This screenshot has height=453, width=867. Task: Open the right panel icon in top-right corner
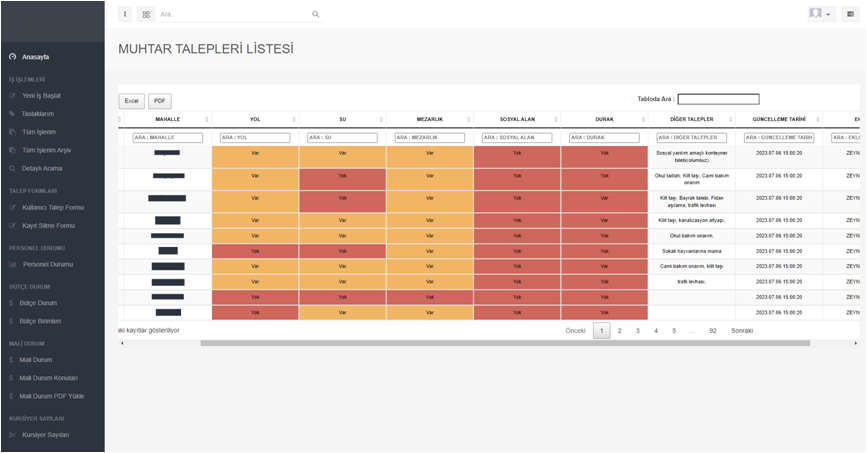[850, 14]
